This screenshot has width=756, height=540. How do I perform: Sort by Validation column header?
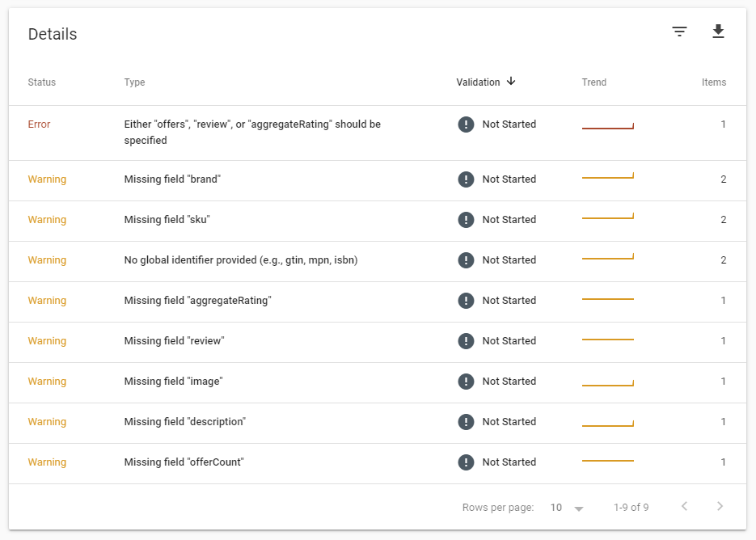(x=478, y=82)
